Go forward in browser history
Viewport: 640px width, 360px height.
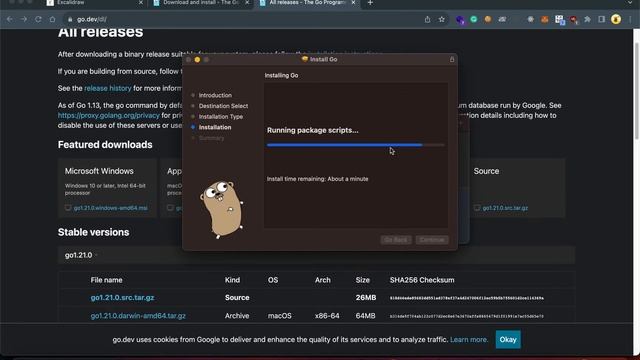click(24, 19)
